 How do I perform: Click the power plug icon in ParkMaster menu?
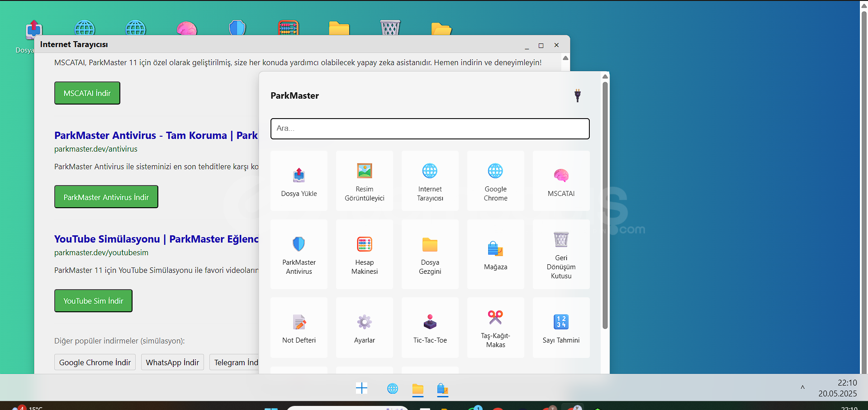[x=578, y=95]
